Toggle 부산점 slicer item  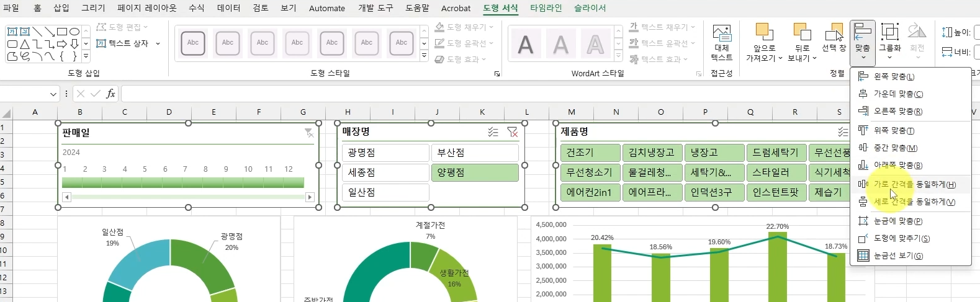[475, 153]
